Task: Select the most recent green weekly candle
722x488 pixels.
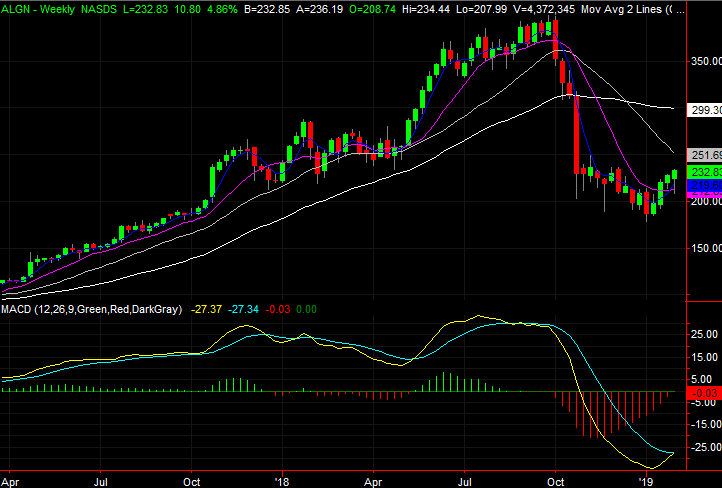Action: [x=675, y=175]
